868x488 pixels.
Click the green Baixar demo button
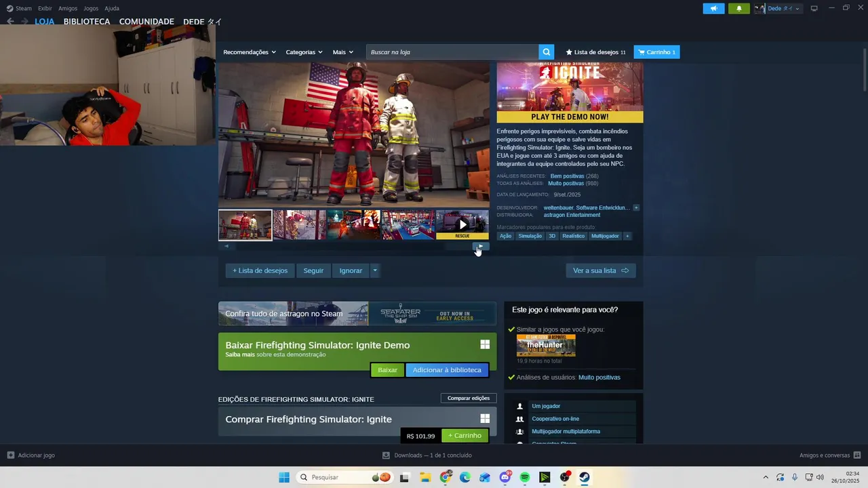pyautogui.click(x=388, y=370)
